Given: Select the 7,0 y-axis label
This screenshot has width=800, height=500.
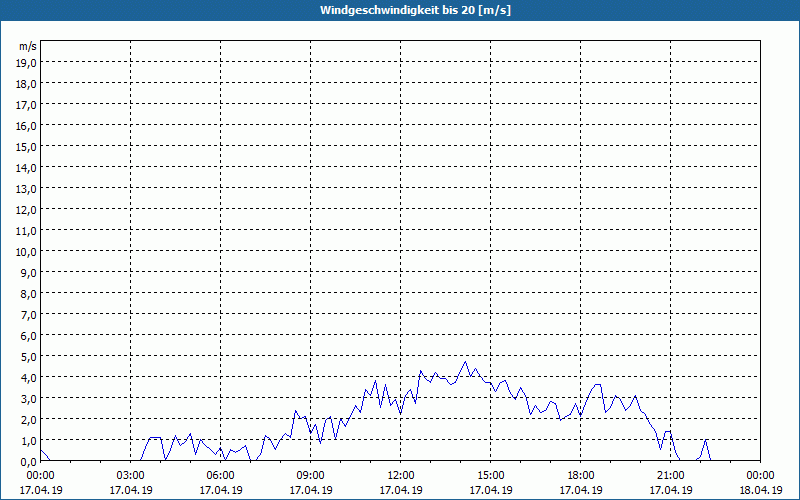Looking at the screenshot, I should (x=29, y=315).
